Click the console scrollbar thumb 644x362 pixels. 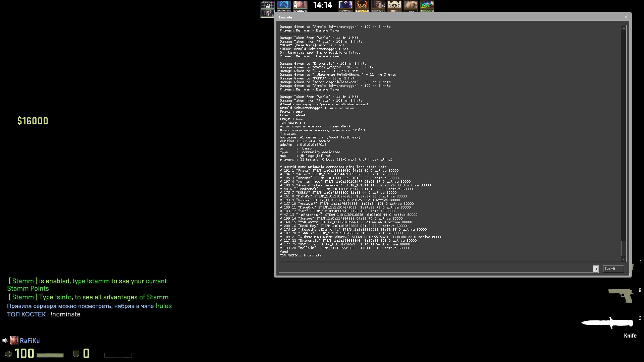624,248
